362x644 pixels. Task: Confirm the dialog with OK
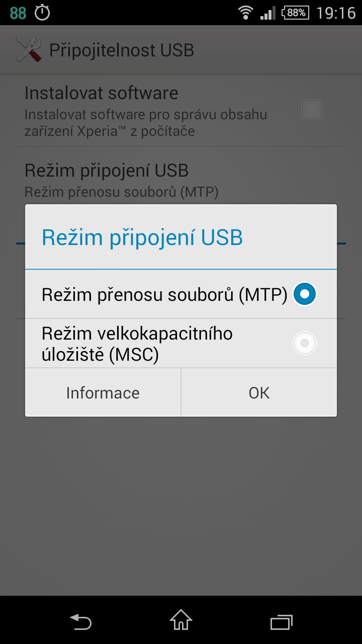[259, 392]
